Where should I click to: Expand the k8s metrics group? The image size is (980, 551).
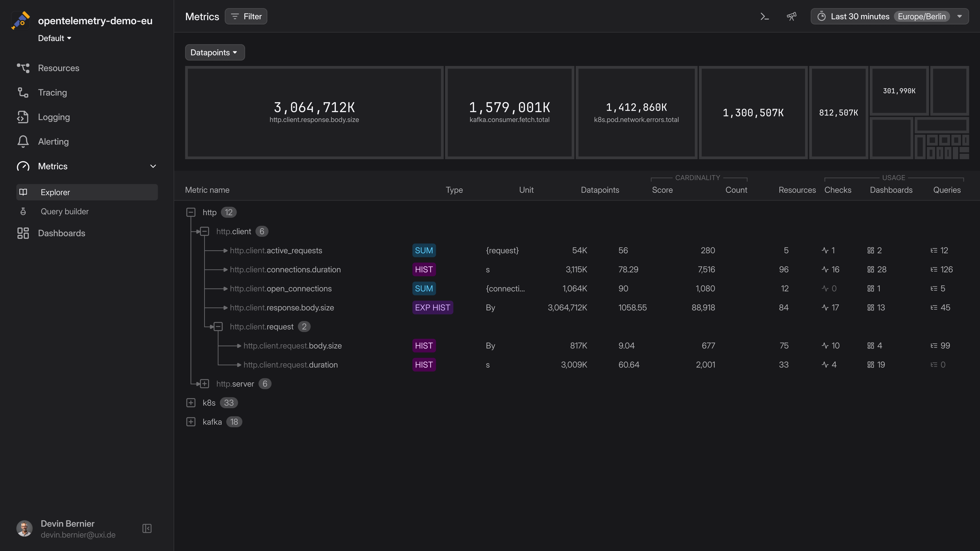coord(191,403)
